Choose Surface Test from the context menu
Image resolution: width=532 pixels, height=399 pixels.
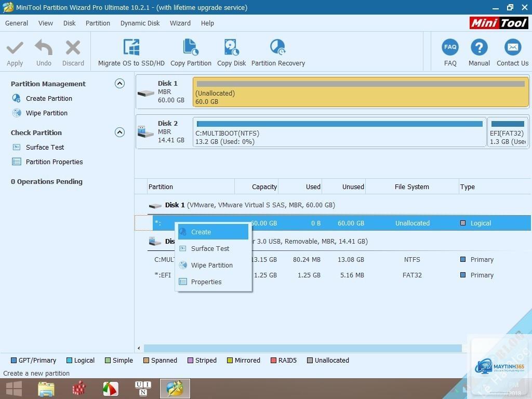pos(213,249)
